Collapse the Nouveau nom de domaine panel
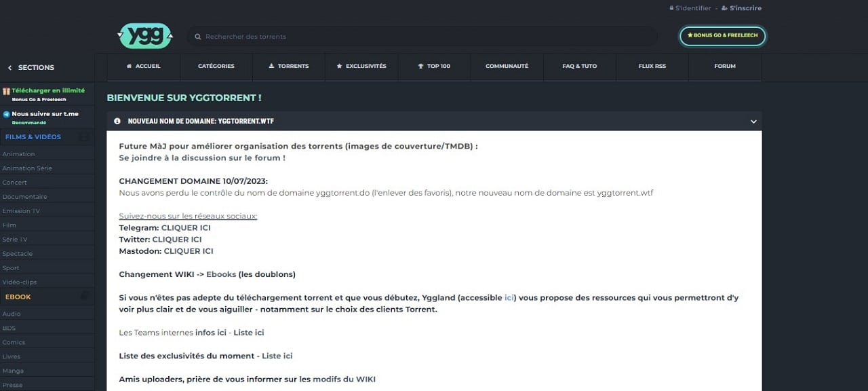 coord(753,122)
